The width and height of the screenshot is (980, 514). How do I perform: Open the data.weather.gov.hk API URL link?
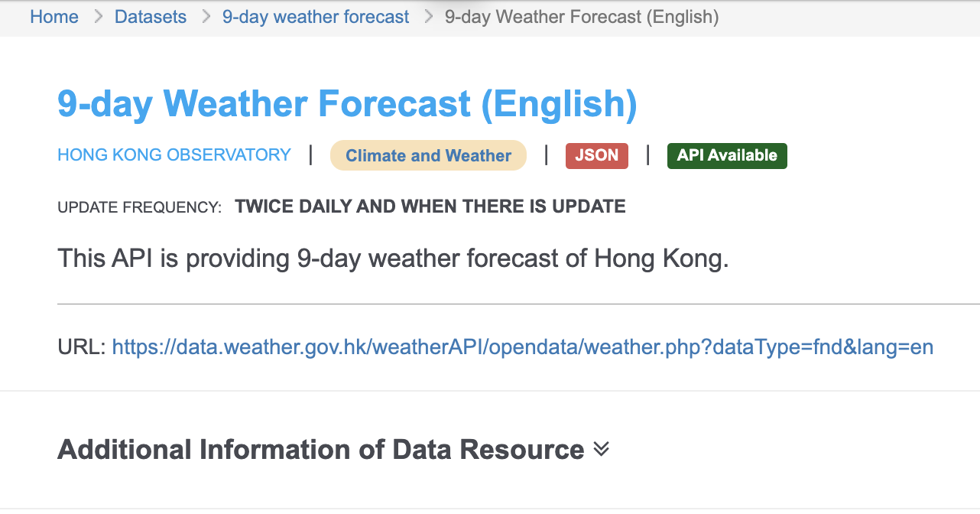(523, 348)
